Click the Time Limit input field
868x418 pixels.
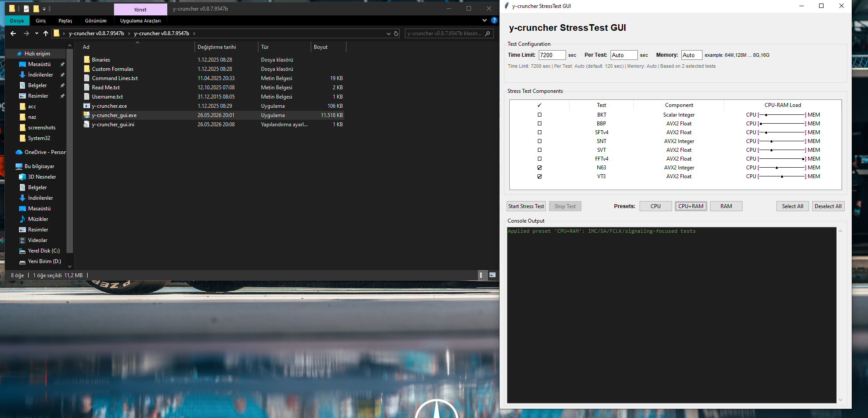click(552, 55)
